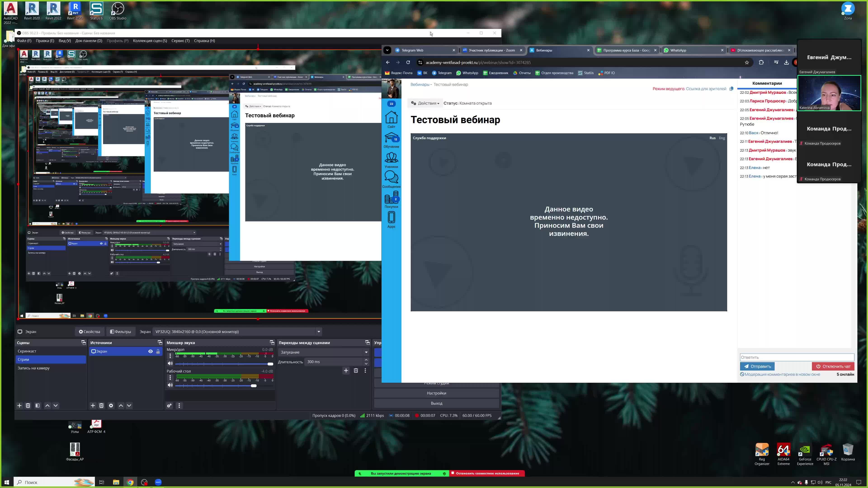This screenshot has height=488, width=868.
Task: Adjust the Рабочий стол volume slider
Action: (x=253, y=386)
